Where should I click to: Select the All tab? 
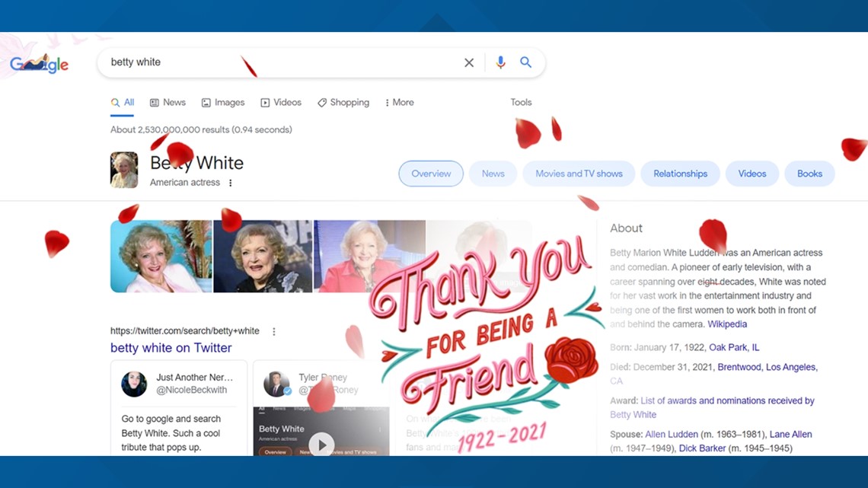click(123, 102)
